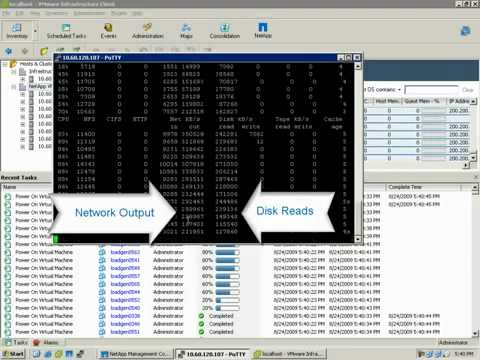
Task: Open the Inventory menu in the menu bar
Action: coord(56,13)
